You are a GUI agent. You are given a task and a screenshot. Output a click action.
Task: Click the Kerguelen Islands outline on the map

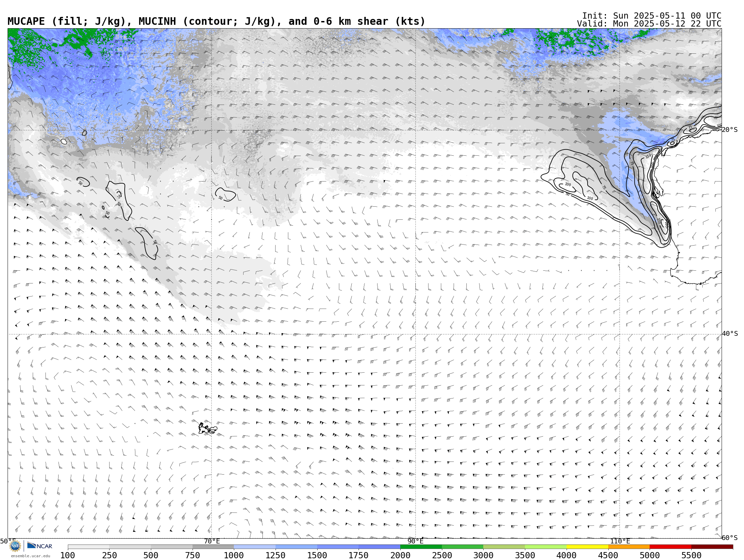208,428
